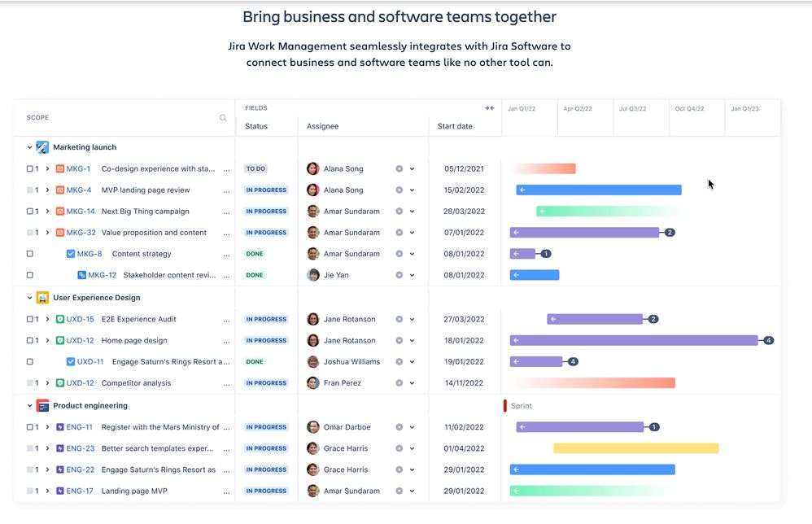Click dependency badge 2 on MKG-32 bar
This screenshot has width=812, height=524.
pos(670,233)
